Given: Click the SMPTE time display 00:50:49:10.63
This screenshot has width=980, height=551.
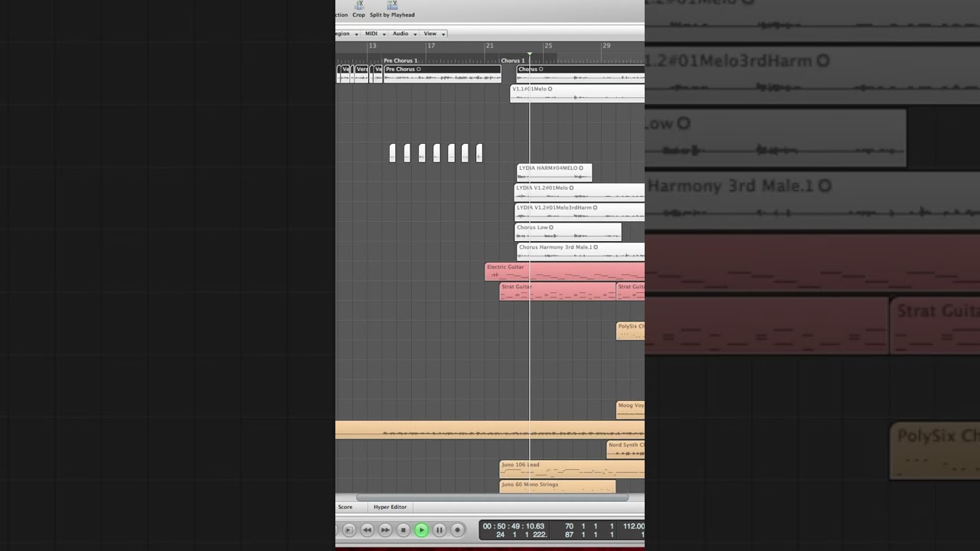Looking at the screenshot, I should coord(513,526).
